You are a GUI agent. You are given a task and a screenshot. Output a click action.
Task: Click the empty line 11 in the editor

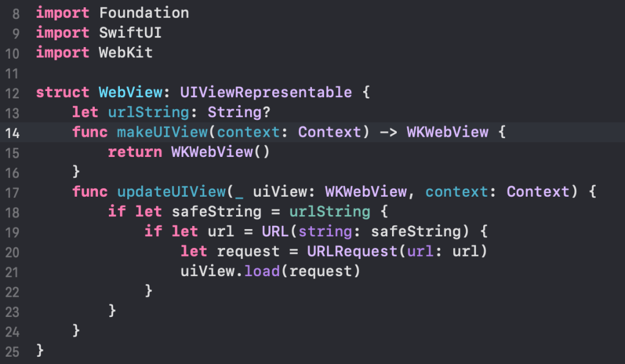(x=245, y=73)
